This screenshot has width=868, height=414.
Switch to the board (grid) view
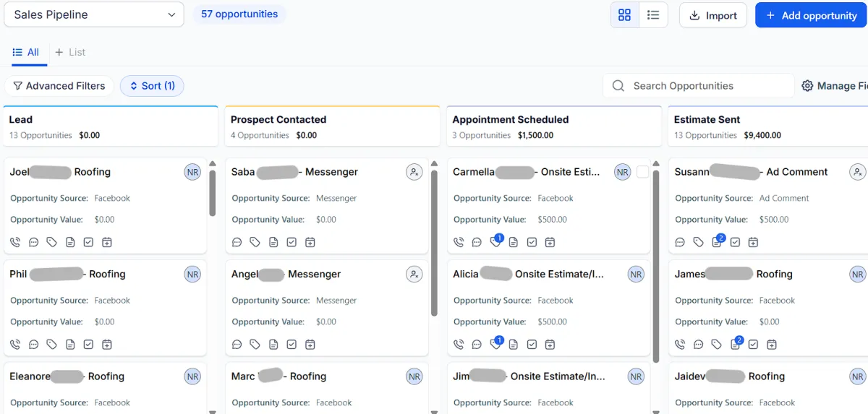[x=625, y=15]
